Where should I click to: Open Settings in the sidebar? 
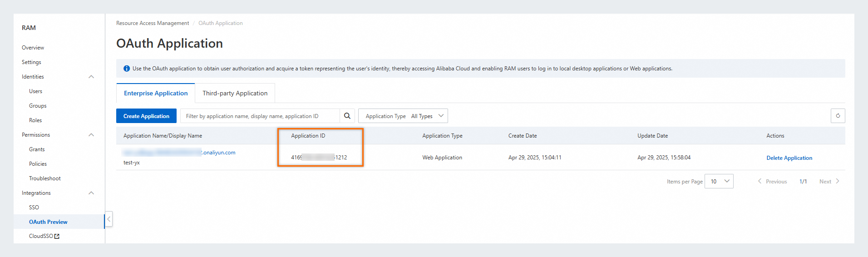(31, 62)
